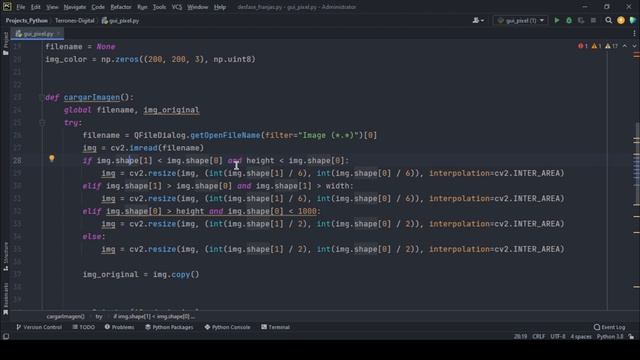This screenshot has height=360, width=640.
Task: Click the Python interpreter status entry
Action: coord(610,336)
